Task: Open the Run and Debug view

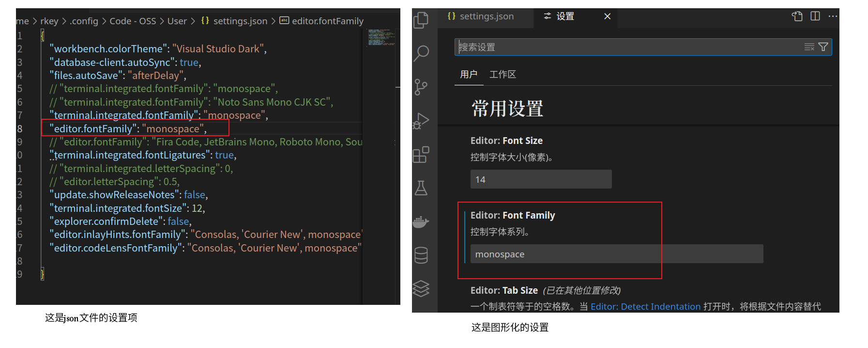Action: (x=421, y=121)
